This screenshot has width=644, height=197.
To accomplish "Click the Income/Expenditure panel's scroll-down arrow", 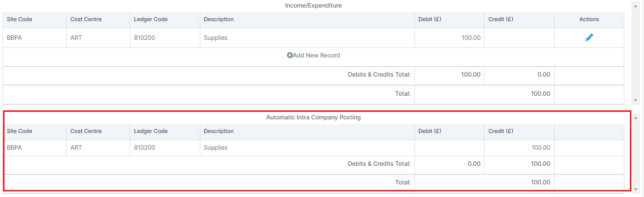I will [x=635, y=100].
